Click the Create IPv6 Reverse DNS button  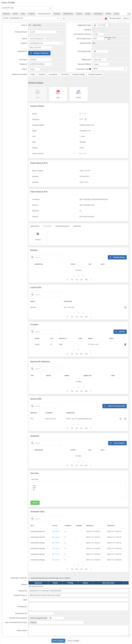[115, 406]
